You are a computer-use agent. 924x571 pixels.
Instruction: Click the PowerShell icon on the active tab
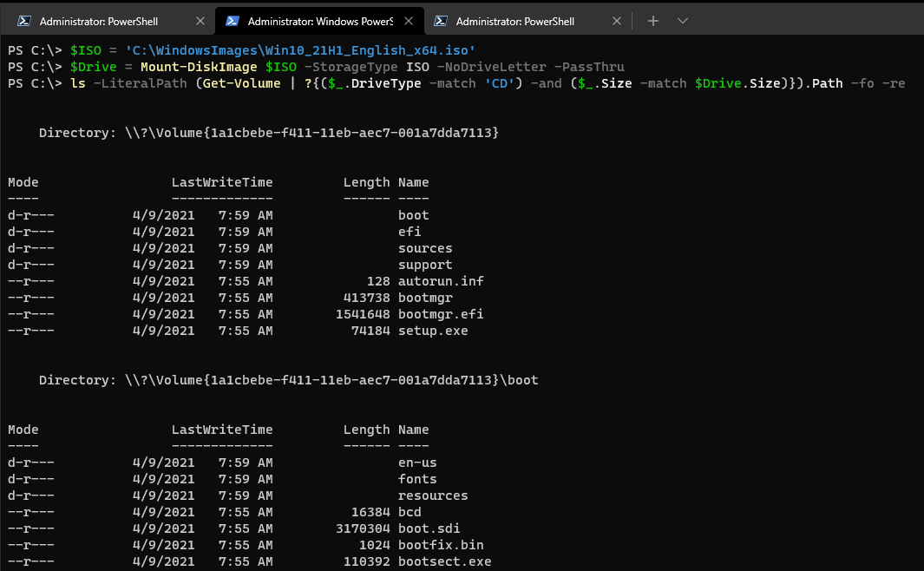pyautogui.click(x=233, y=19)
